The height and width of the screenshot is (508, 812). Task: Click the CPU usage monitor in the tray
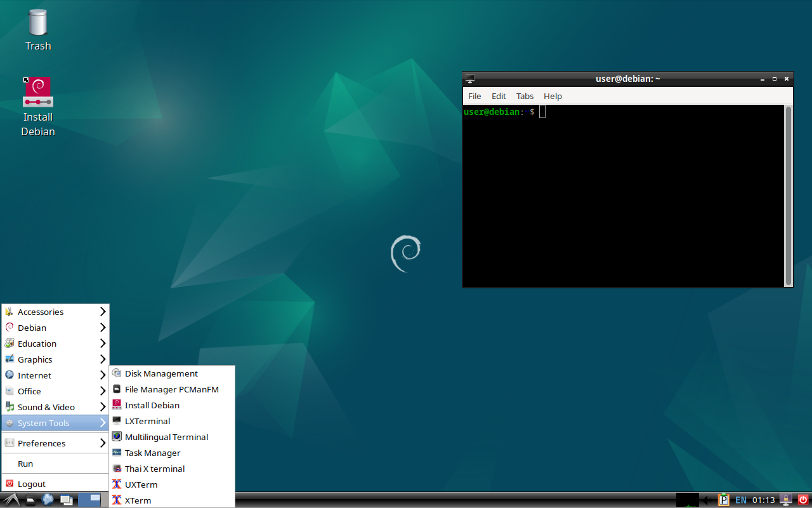click(687, 500)
